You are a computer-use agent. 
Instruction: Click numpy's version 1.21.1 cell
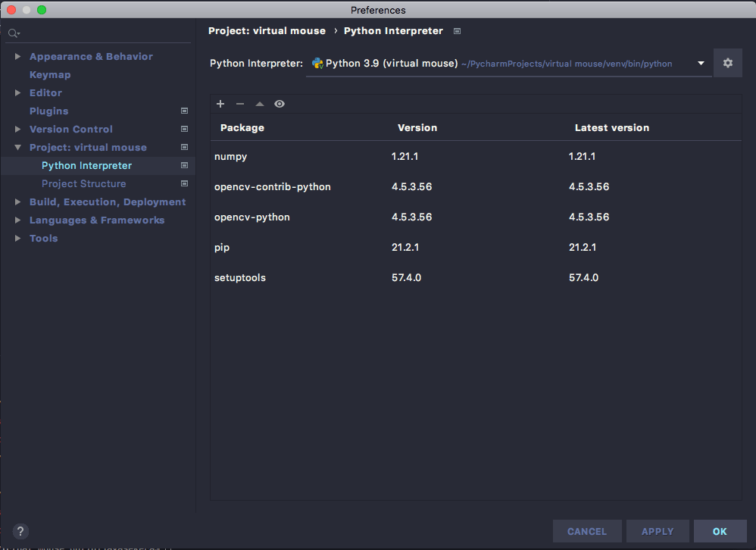[x=405, y=156]
